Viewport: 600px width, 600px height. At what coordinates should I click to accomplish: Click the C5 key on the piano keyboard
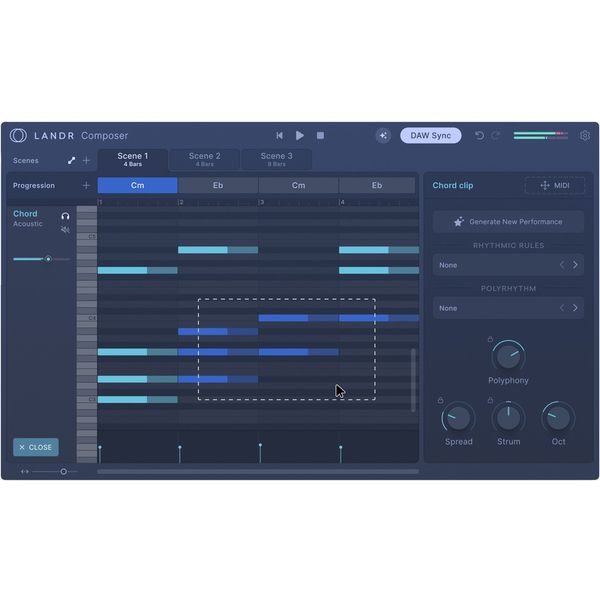(87, 236)
